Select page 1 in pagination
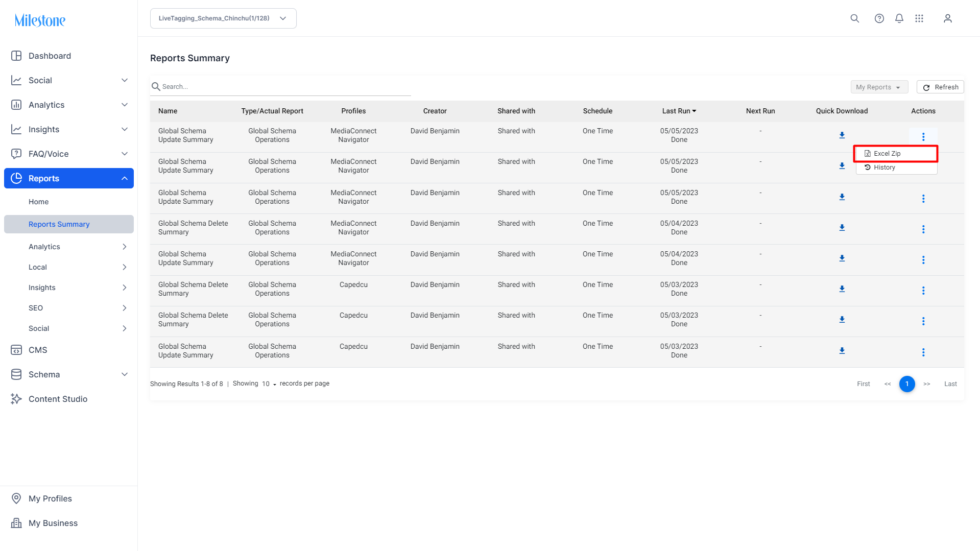This screenshot has height=551, width=980. pos(907,384)
